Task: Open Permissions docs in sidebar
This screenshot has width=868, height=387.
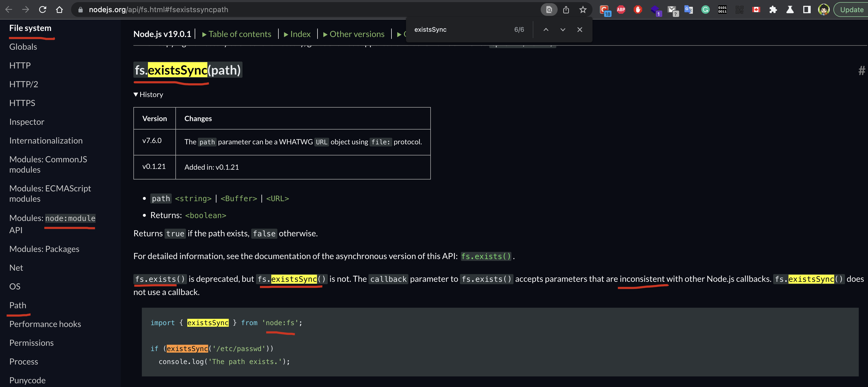Action: [x=31, y=343]
